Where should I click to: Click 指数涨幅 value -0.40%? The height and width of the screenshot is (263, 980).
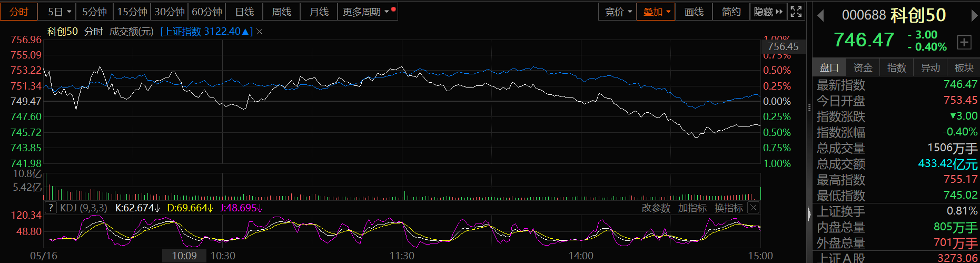click(960, 132)
